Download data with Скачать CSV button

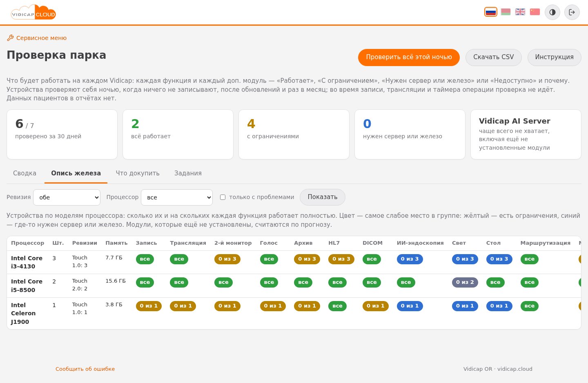coord(494,58)
